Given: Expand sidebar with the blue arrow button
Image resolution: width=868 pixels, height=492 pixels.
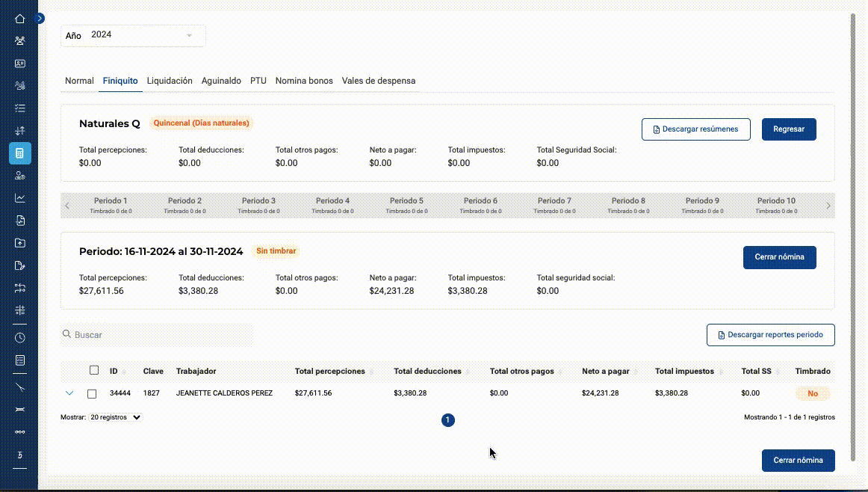Looking at the screenshot, I should (40, 18).
